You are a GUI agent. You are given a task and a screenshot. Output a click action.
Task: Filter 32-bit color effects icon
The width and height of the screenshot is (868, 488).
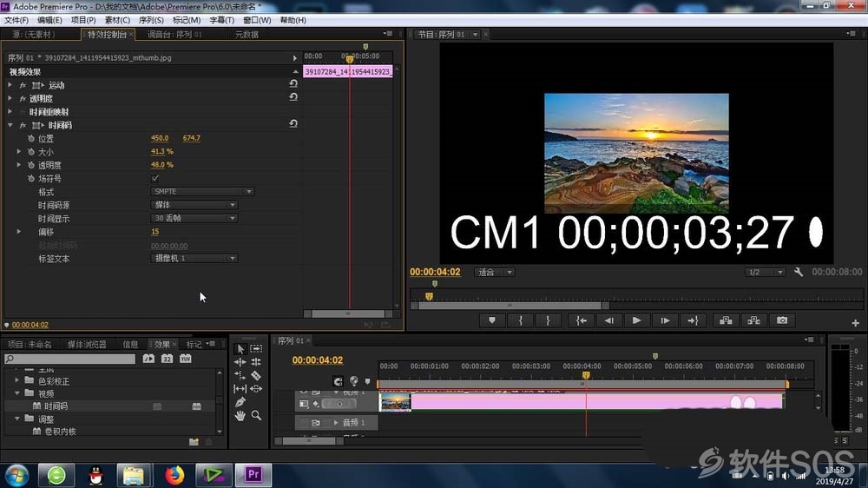(x=168, y=359)
